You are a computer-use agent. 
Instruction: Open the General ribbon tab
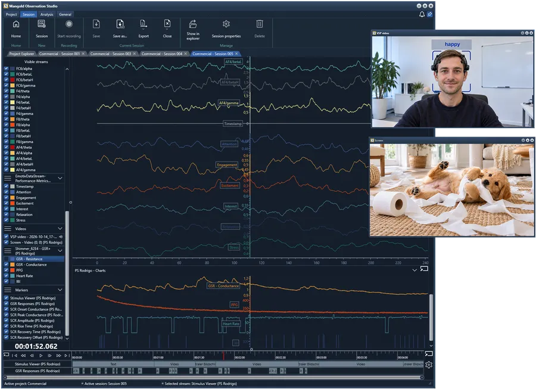coord(65,14)
